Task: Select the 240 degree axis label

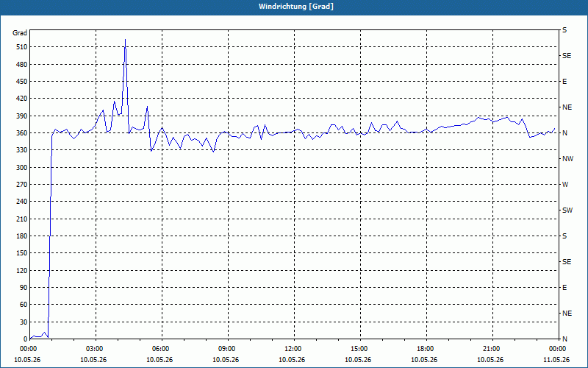Action: pyautogui.click(x=22, y=202)
